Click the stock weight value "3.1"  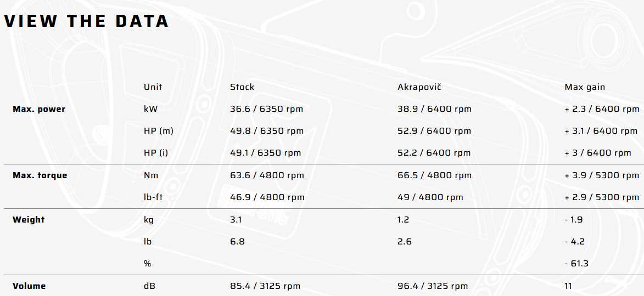coord(236,219)
